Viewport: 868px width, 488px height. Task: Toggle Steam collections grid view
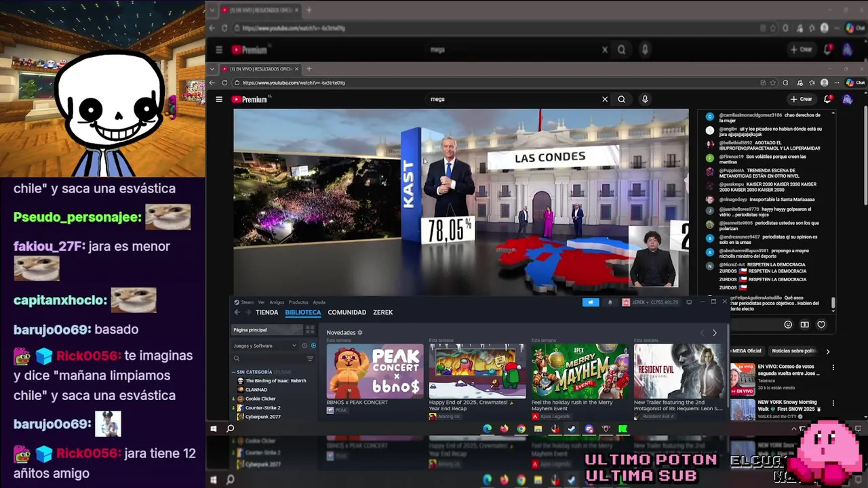[310, 330]
